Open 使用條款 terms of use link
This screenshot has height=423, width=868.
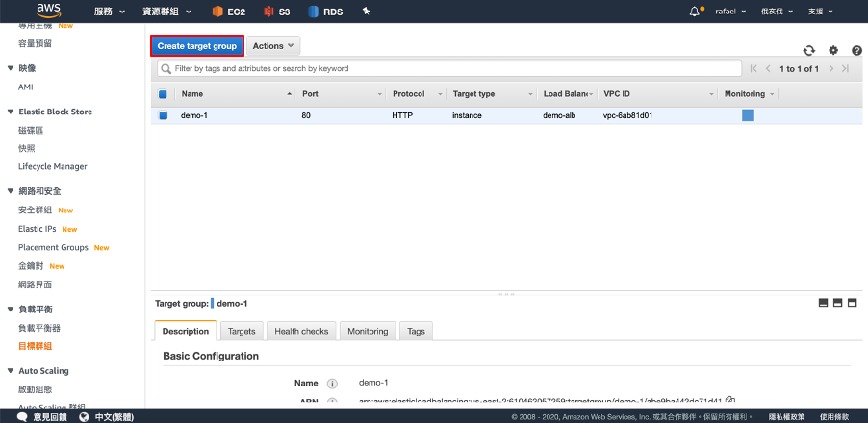(x=834, y=417)
